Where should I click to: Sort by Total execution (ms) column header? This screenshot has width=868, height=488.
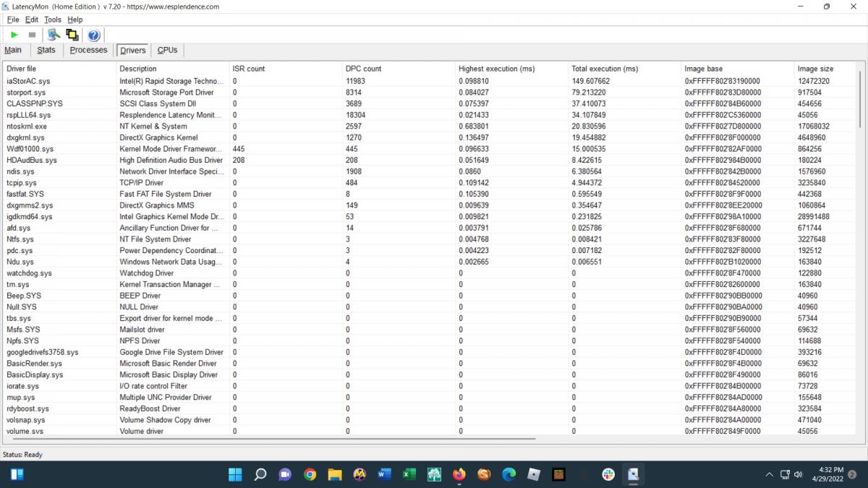pos(625,69)
